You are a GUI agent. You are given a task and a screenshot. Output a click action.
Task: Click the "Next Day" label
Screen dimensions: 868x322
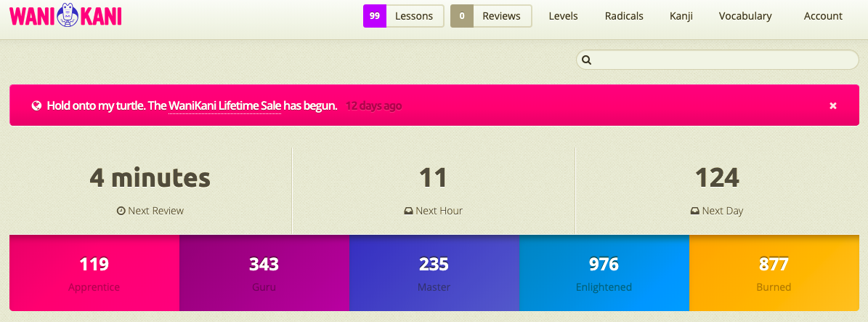coord(723,211)
